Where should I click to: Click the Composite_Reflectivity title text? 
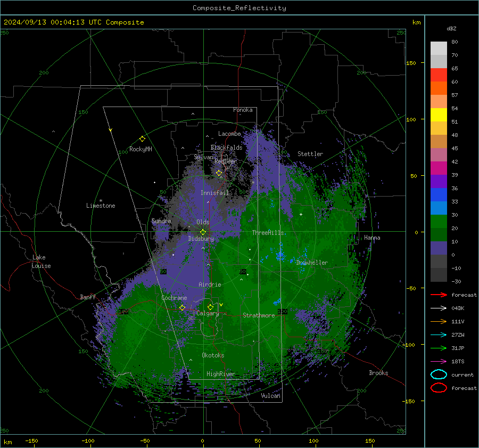point(239,8)
